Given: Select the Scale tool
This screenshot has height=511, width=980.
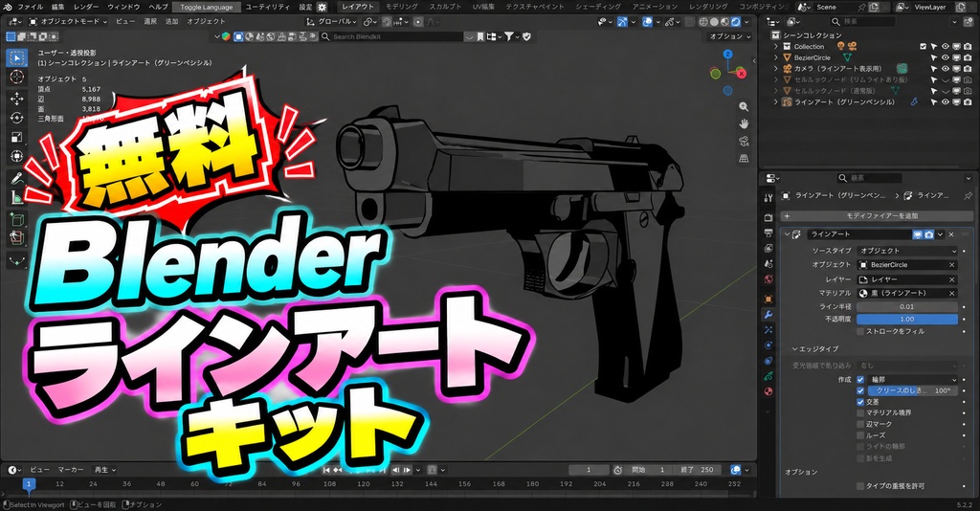Looking at the screenshot, I should coord(17,137).
